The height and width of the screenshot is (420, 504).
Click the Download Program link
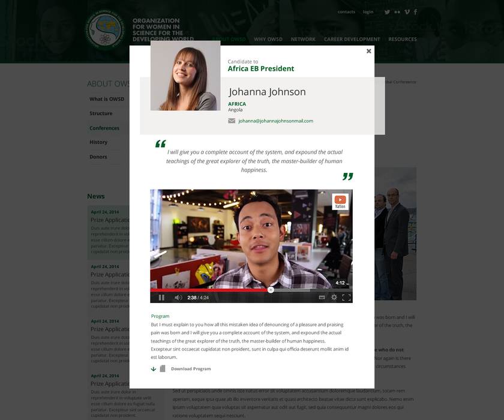[190, 368]
